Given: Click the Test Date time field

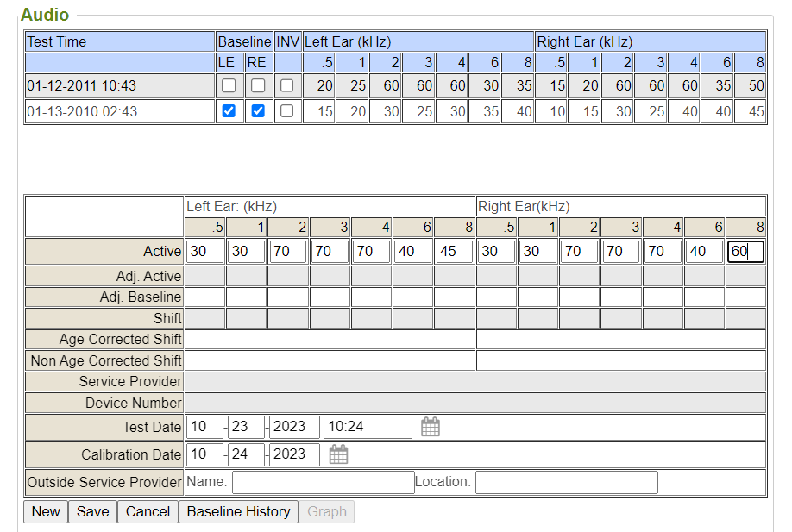Looking at the screenshot, I should point(368,427).
